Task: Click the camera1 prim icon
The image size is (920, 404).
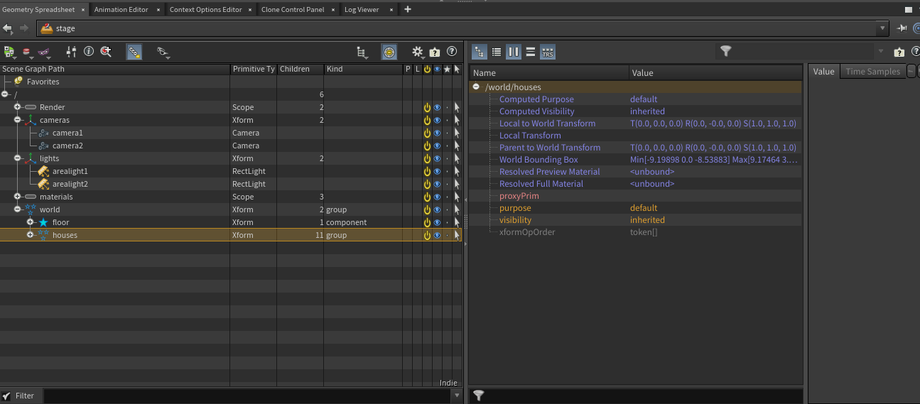Action: tap(43, 133)
